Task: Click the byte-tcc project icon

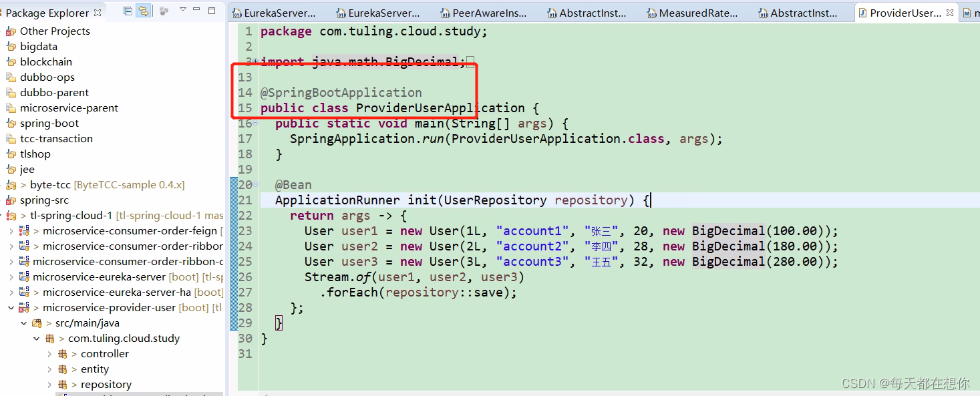Action: (x=11, y=185)
